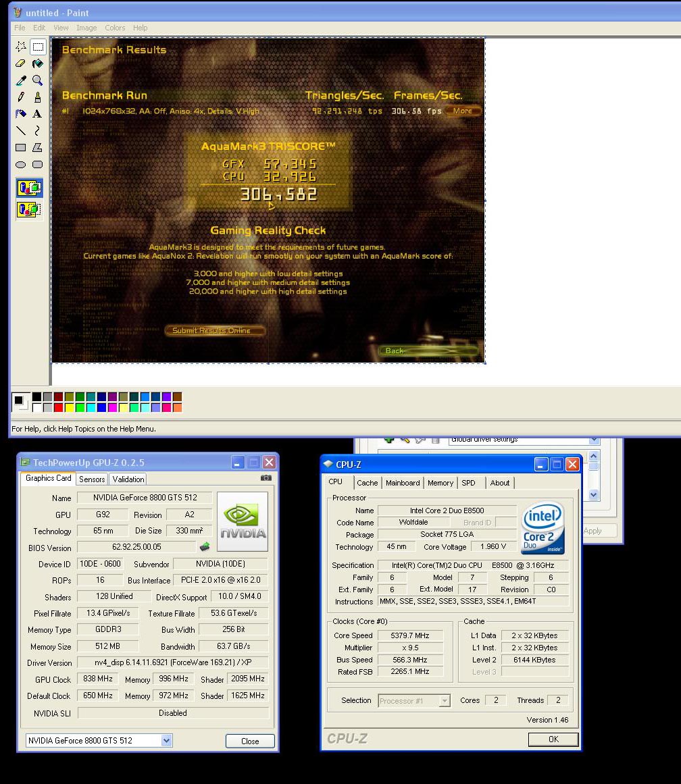This screenshot has height=784, width=681.
Task: Click OK in the CPU-Z window
Action: (553, 739)
